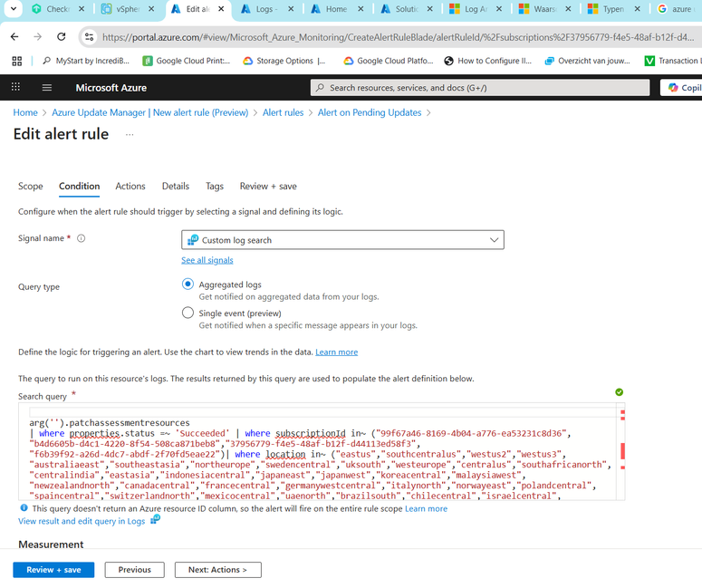Screen dimensions: 702x588
Task: Open site information icon in address bar
Action: (x=90, y=37)
